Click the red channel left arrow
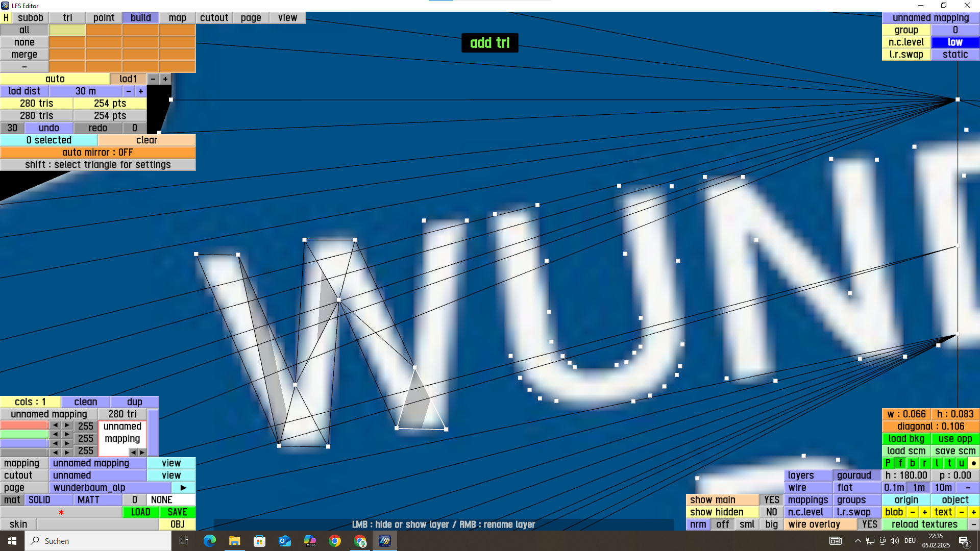The image size is (980, 551). 55,425
